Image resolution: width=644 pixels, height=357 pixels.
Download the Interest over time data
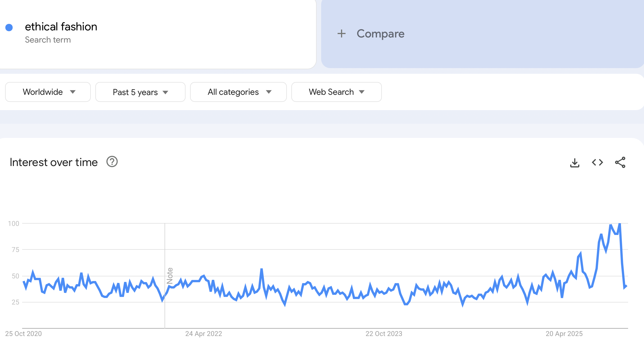[x=575, y=162]
